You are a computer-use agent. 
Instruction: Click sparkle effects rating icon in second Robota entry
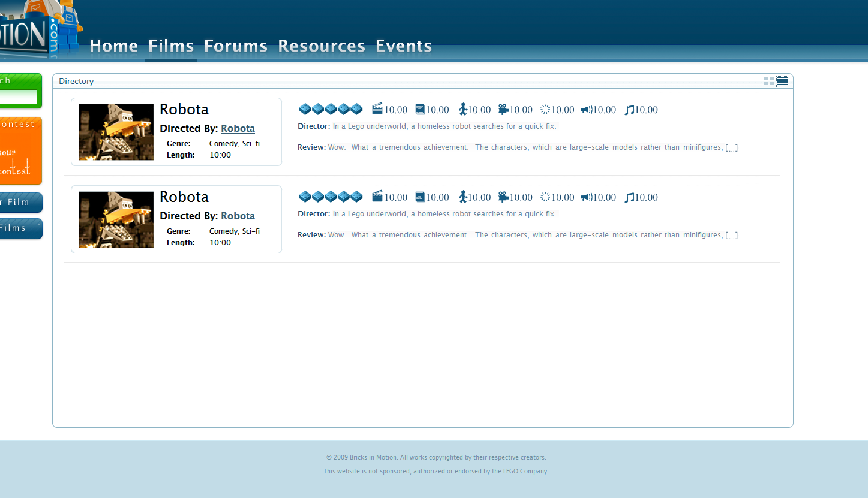pos(545,197)
